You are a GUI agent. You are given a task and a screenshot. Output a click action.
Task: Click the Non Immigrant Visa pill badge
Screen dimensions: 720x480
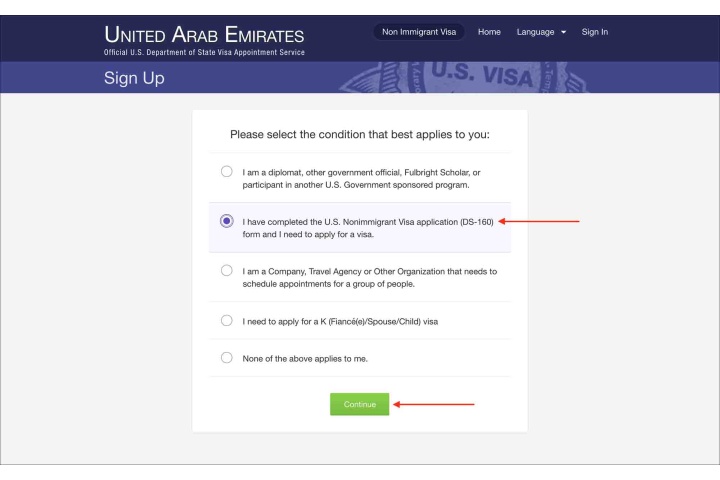421,33
